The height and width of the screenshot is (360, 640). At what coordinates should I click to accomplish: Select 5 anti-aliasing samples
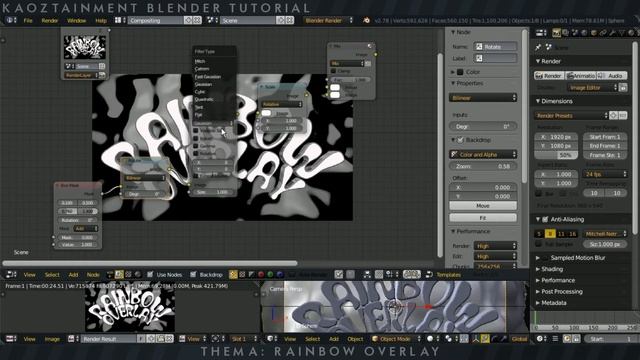(x=539, y=234)
